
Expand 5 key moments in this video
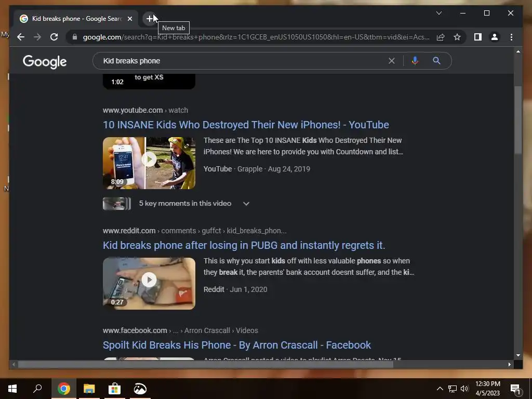pos(246,204)
